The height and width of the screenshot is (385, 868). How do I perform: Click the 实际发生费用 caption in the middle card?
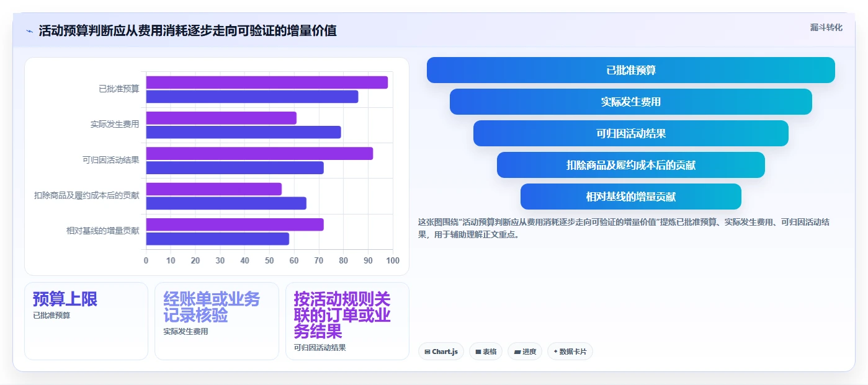(x=186, y=331)
